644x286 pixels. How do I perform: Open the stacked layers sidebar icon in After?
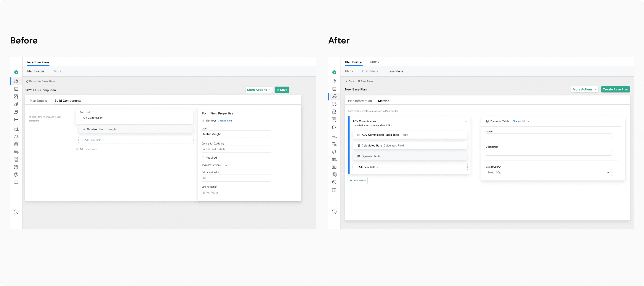pos(334,152)
